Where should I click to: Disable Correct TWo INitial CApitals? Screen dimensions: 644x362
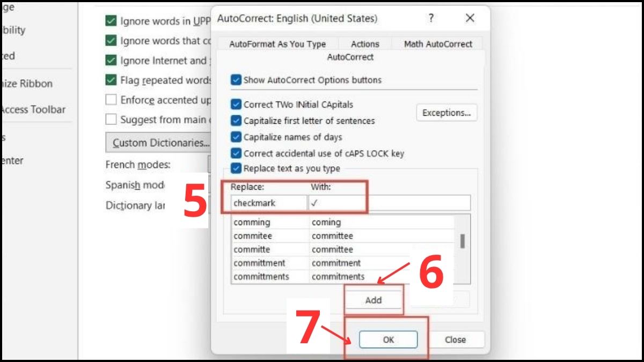pos(235,105)
